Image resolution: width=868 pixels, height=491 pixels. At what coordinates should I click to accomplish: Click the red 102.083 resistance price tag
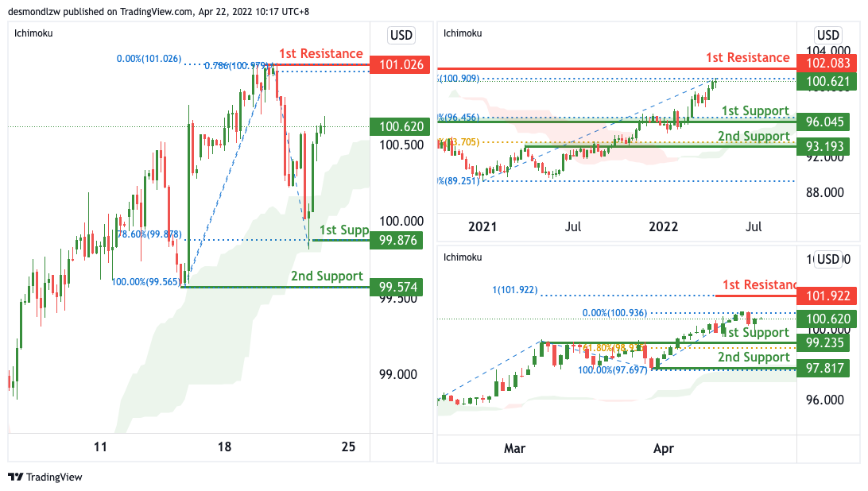[828, 64]
